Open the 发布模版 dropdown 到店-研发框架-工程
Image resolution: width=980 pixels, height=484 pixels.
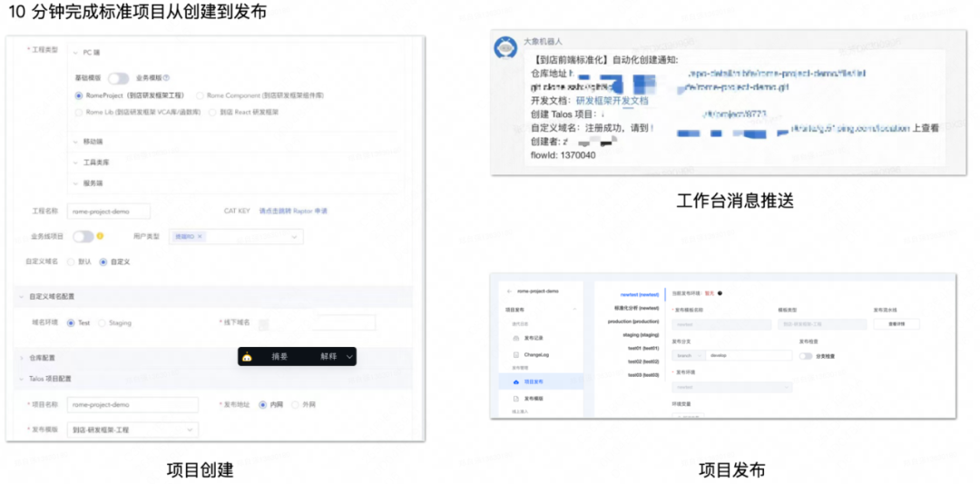point(132,430)
